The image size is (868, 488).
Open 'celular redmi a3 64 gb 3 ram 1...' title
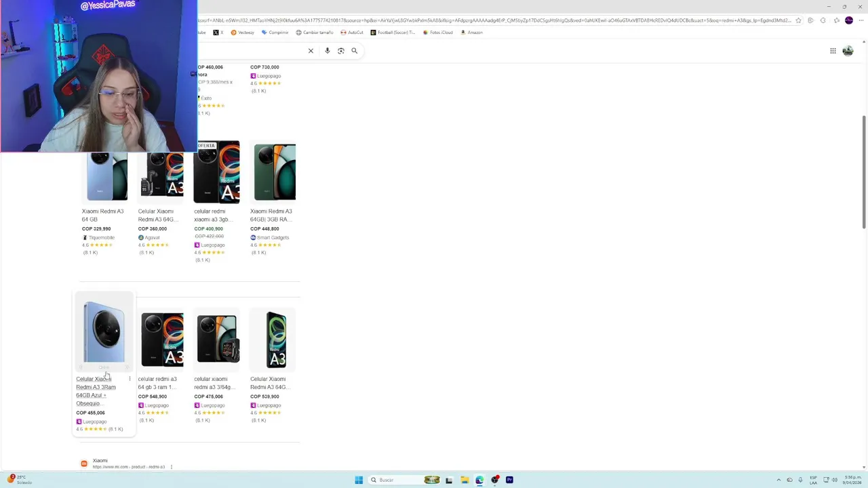pos(157,383)
